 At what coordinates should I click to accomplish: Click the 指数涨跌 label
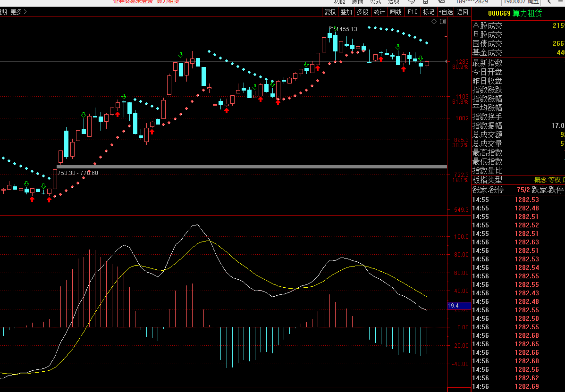pyautogui.click(x=487, y=90)
